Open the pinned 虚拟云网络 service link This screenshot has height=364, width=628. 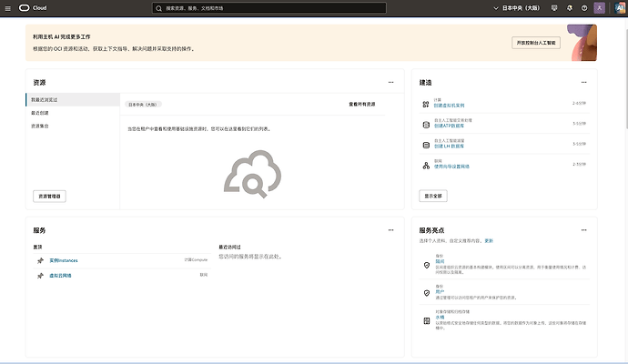tap(60, 276)
